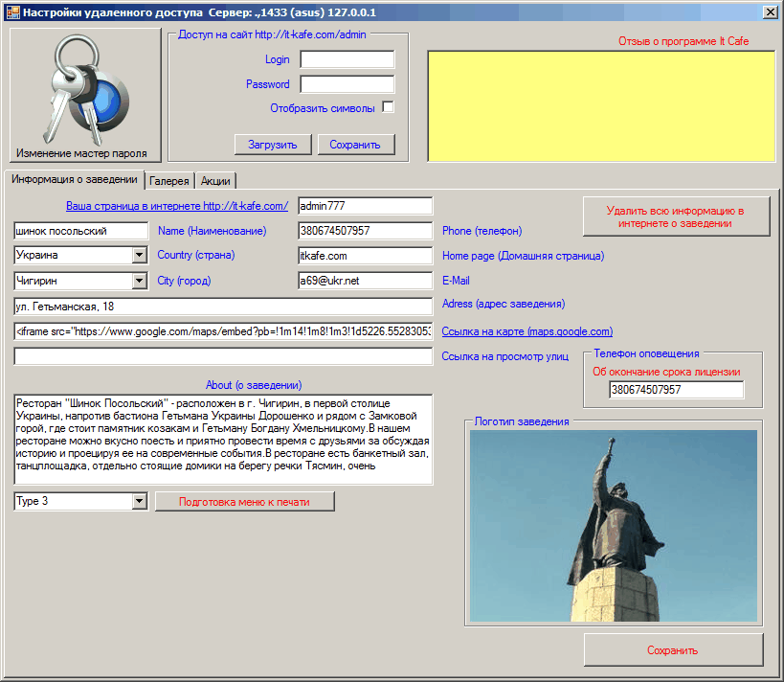784x682 pixels.
Task: Click the About (о заведении) label
Action: point(254,385)
